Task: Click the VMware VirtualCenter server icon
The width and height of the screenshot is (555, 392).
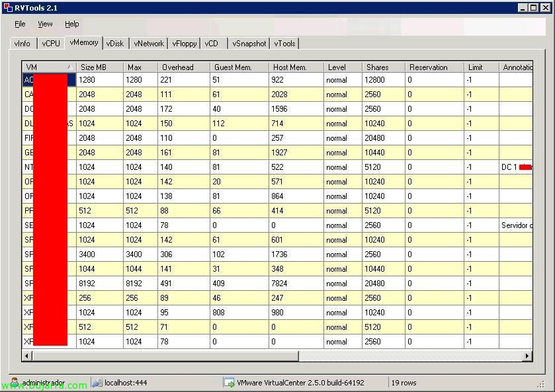Action: click(229, 383)
